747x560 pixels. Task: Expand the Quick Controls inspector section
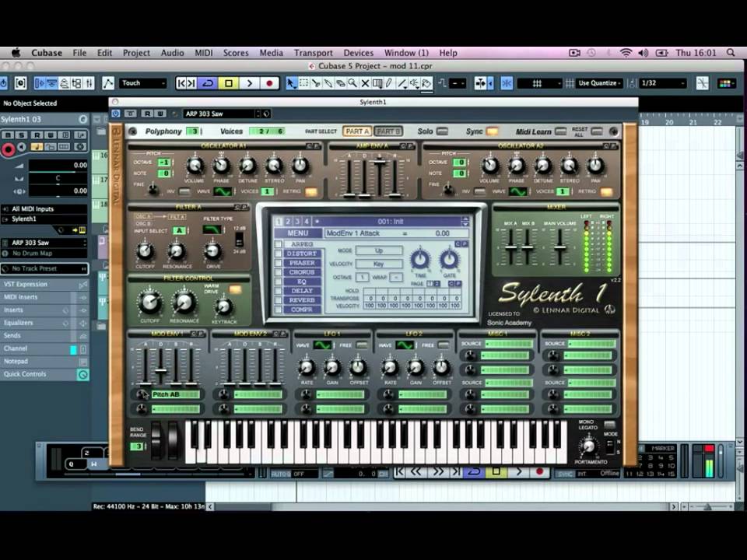point(44,374)
